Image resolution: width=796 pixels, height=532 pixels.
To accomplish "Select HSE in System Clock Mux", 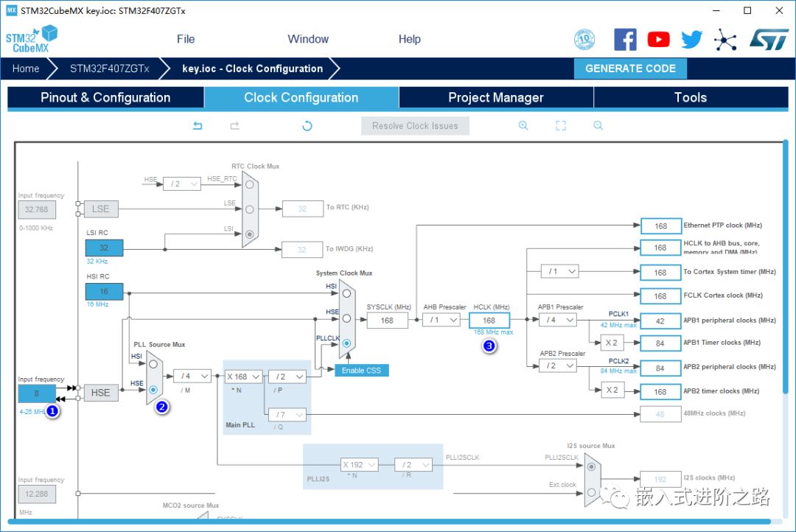I will [346, 318].
